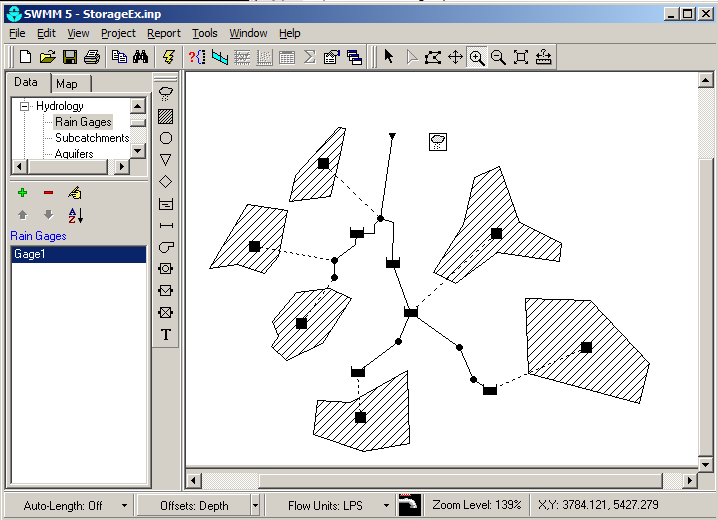This screenshot has width=718, height=520.
Task: Choose the Select Region polygon tool
Action: (433, 57)
